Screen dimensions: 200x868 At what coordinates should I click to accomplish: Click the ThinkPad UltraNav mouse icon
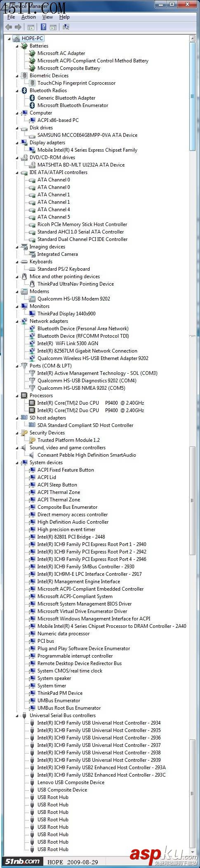[x=32, y=284]
